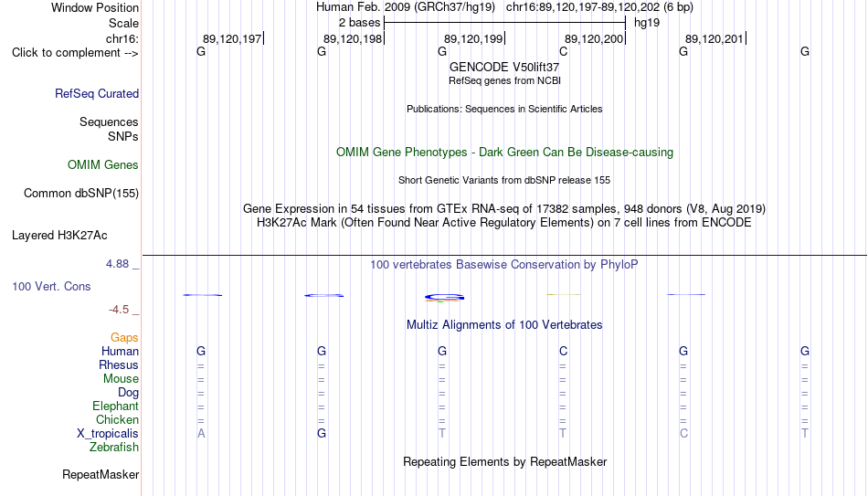Click the hg19 label beside the scale bar
The height and width of the screenshot is (496, 868).
647,23
